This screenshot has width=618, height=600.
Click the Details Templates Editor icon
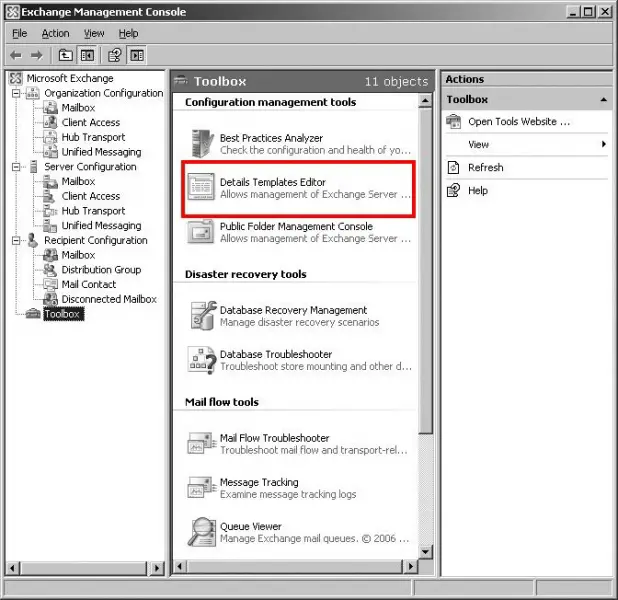click(201, 187)
